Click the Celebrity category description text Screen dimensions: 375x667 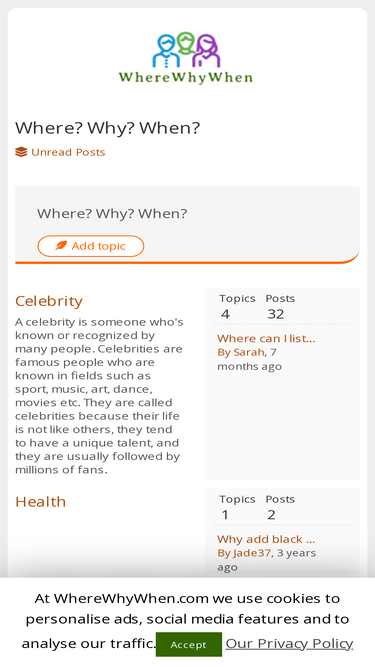click(99, 396)
